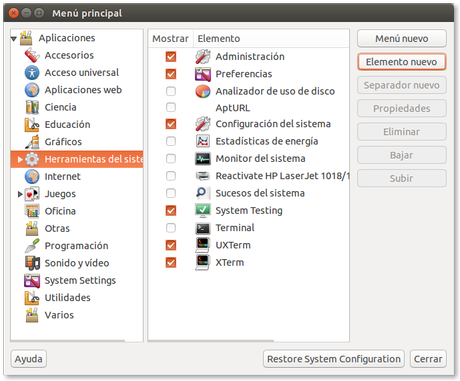Click the Sonido y vídeo icon
This screenshot has width=460, height=381.
pos(32,263)
